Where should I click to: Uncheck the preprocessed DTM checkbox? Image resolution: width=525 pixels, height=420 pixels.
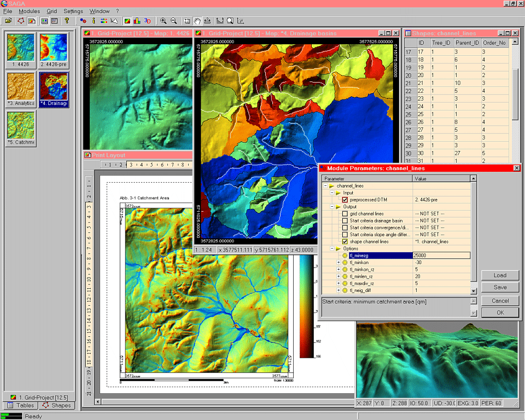(x=345, y=200)
